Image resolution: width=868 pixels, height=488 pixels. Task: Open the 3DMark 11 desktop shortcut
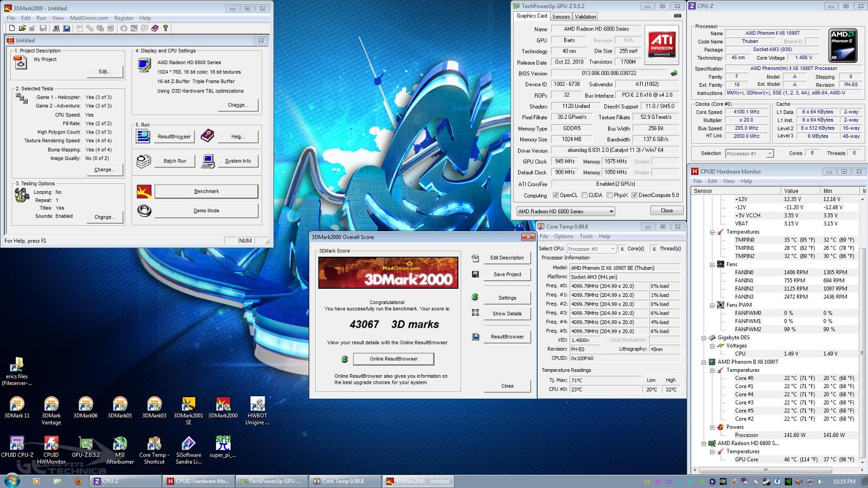tap(17, 408)
